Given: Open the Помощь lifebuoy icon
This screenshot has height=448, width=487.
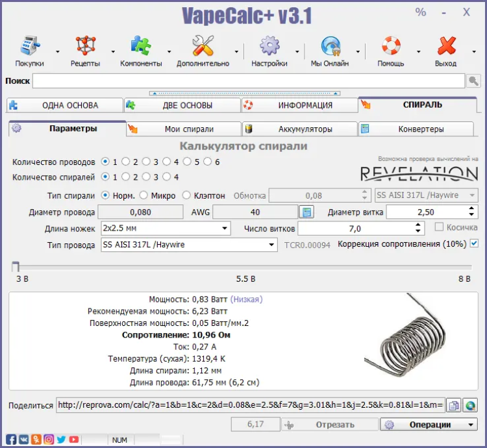Looking at the screenshot, I should point(390,47).
